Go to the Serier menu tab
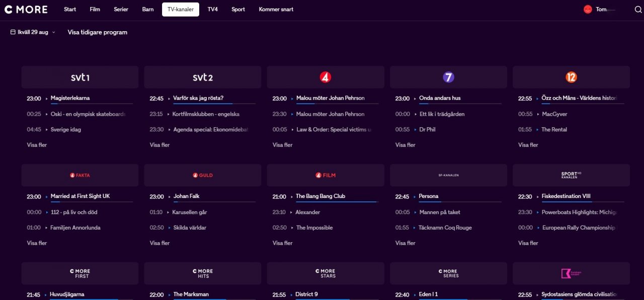644x300 pixels. (121, 10)
